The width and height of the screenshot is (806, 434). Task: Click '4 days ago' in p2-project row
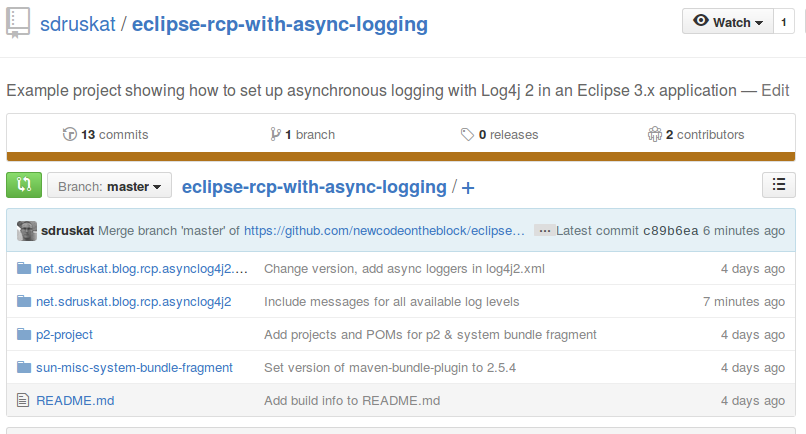coord(753,335)
